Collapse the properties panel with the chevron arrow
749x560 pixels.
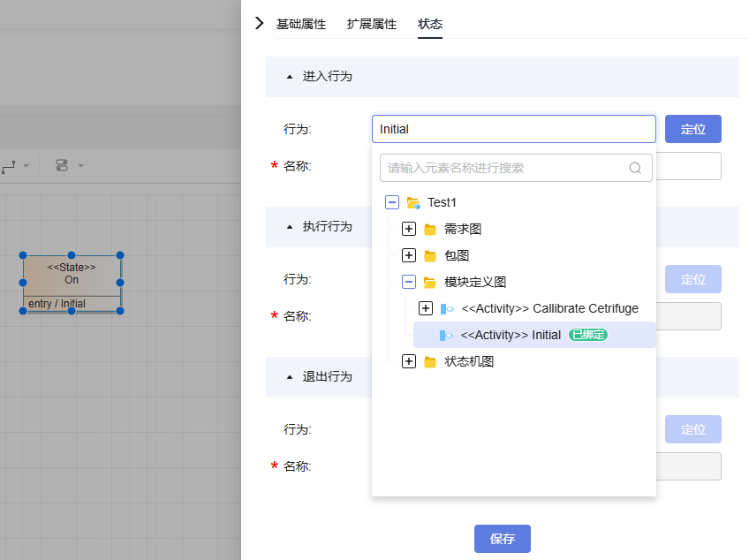(259, 23)
